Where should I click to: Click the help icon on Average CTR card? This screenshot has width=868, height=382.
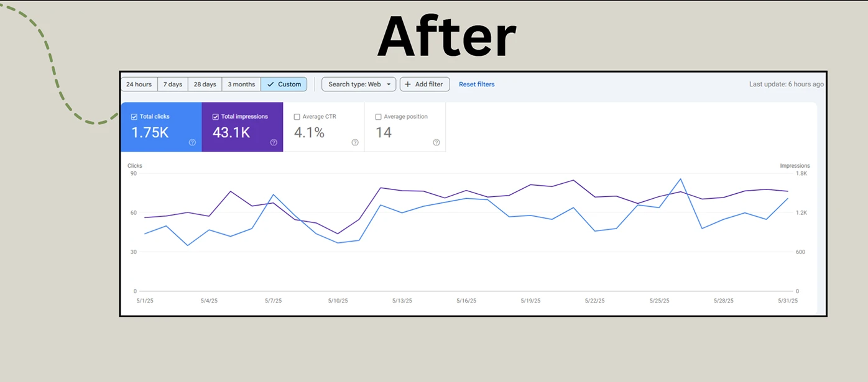(355, 142)
